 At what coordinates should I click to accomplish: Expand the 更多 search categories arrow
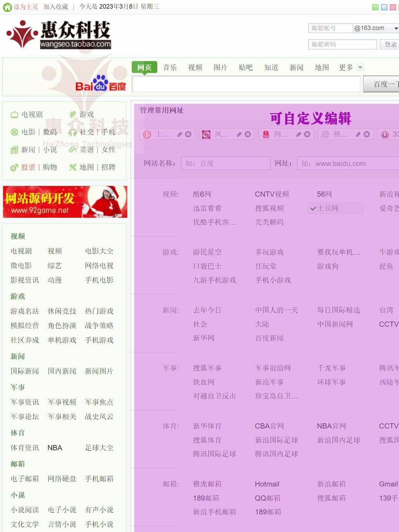coord(360,67)
